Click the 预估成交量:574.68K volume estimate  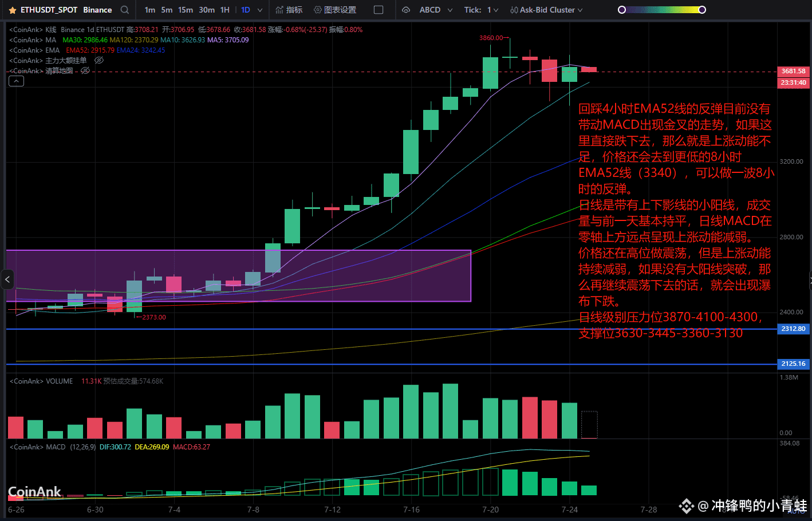coord(133,381)
